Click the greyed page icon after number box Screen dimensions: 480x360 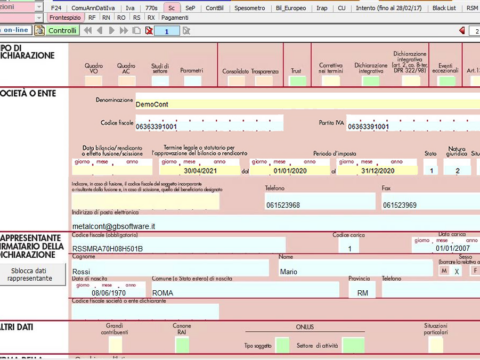pos(186,31)
